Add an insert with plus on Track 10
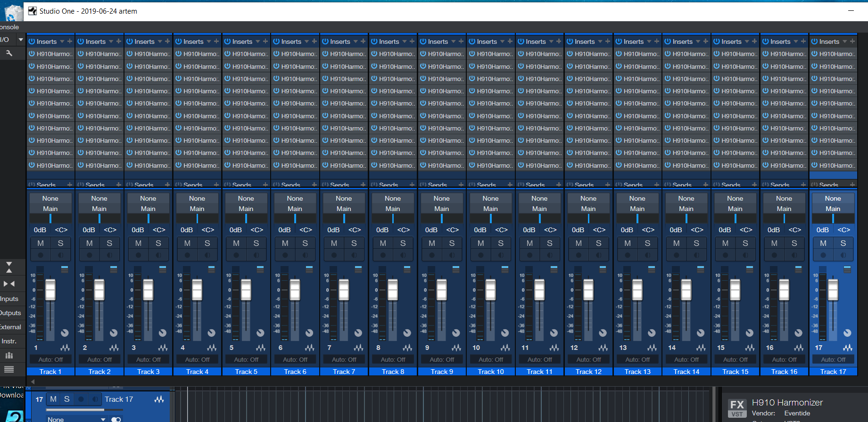The width and height of the screenshot is (868, 422). point(510,41)
